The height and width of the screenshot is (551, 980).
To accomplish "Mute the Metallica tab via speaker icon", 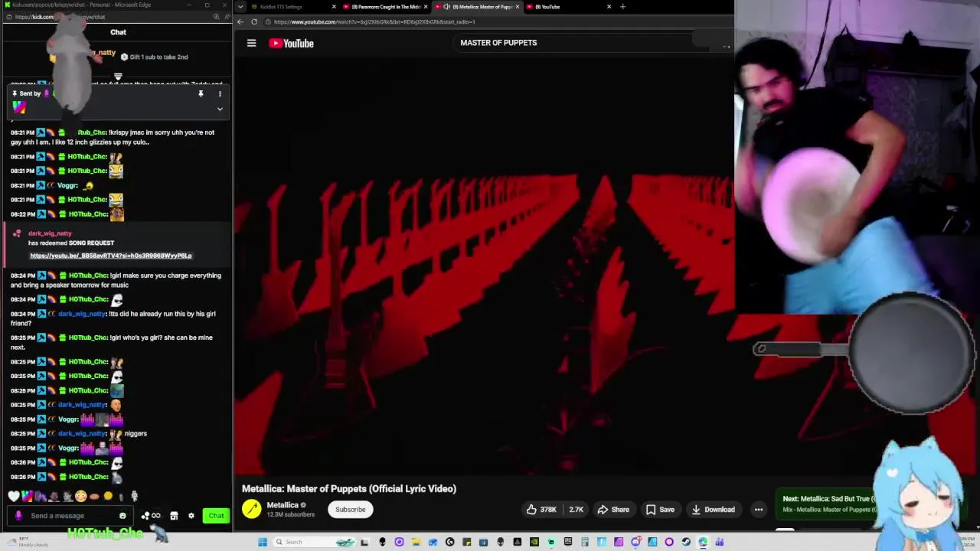I will (x=446, y=7).
